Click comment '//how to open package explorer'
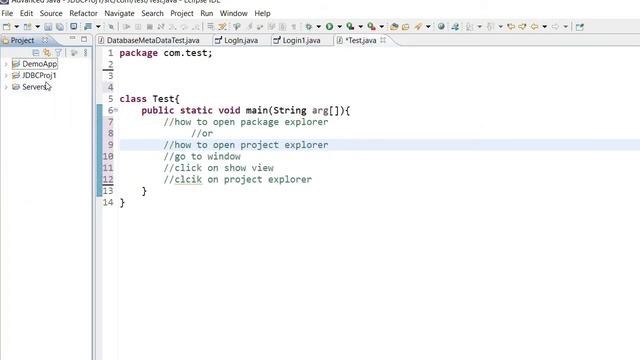 point(246,122)
